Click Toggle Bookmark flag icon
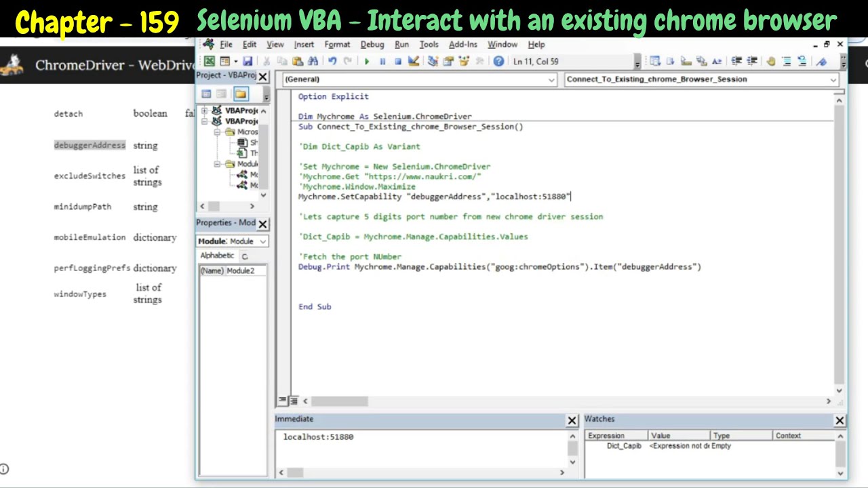 pyautogui.click(x=821, y=61)
